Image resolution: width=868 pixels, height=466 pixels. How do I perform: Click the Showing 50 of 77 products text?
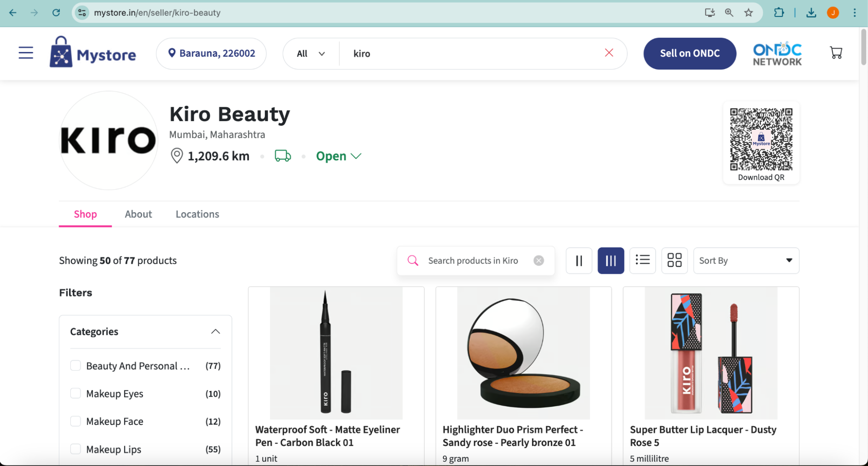tap(118, 260)
